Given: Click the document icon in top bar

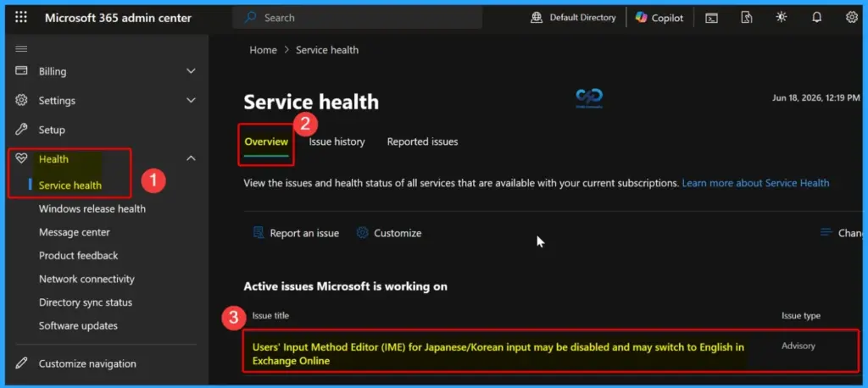Looking at the screenshot, I should (x=746, y=18).
